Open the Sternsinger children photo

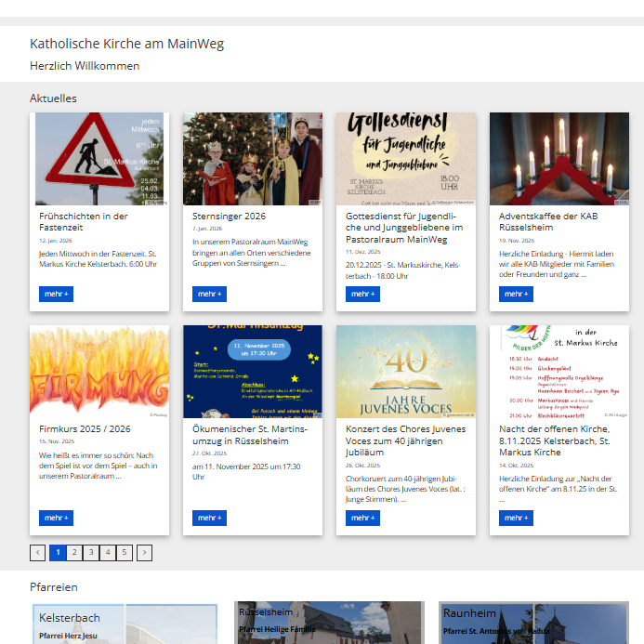[x=253, y=159]
